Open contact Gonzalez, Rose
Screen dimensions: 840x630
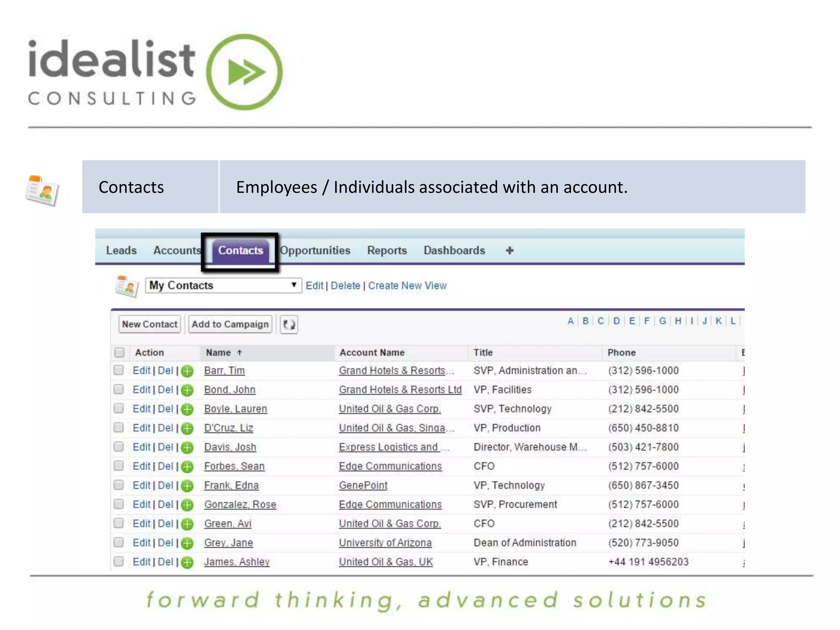240,504
